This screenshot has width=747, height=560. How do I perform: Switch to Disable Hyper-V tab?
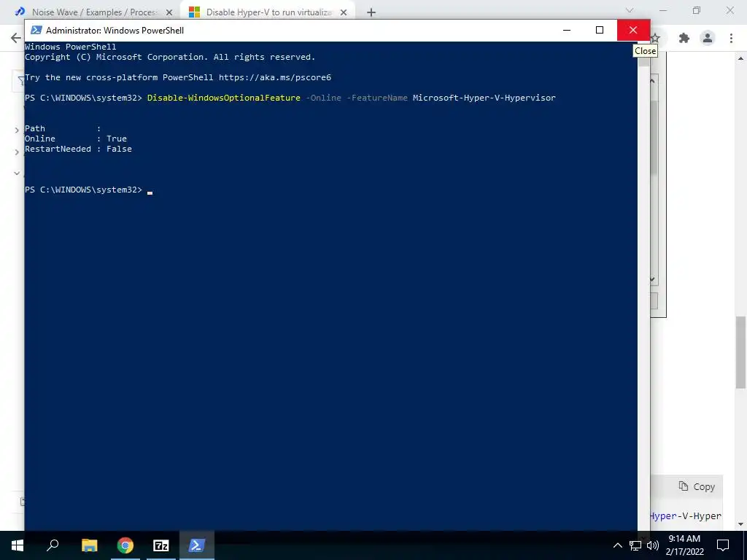[268, 12]
